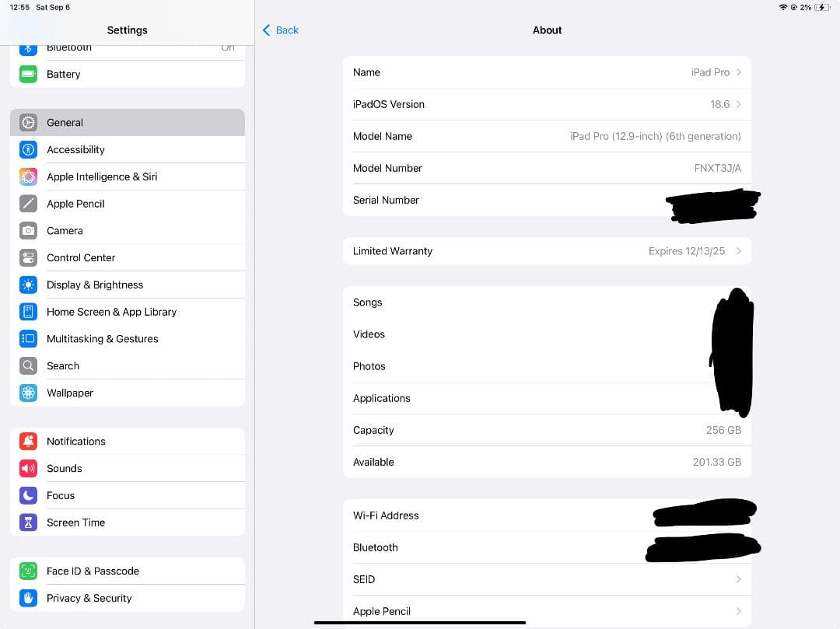Viewport: 840px width, 629px height.
Task: Open Face ID & Passcode settings icon
Action: (x=28, y=571)
